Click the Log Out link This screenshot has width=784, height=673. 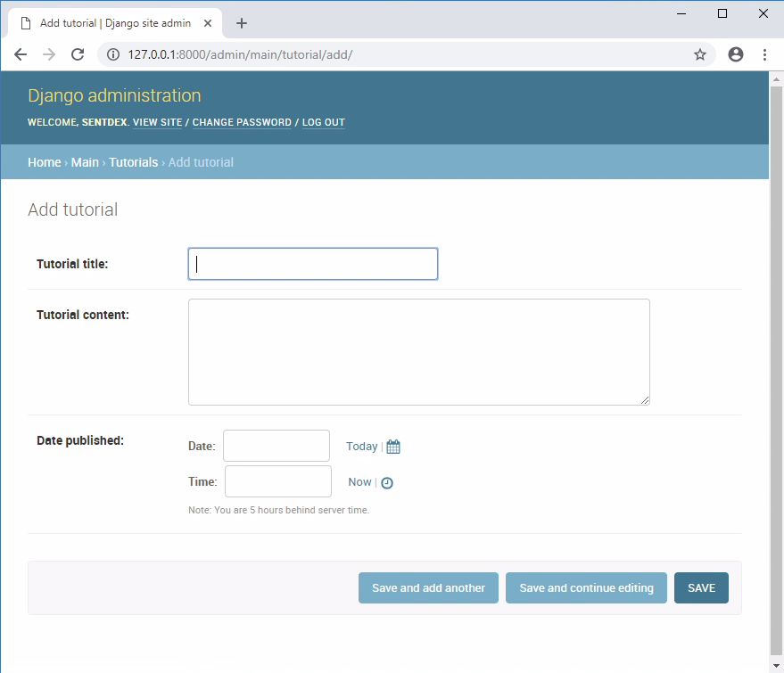[323, 123]
